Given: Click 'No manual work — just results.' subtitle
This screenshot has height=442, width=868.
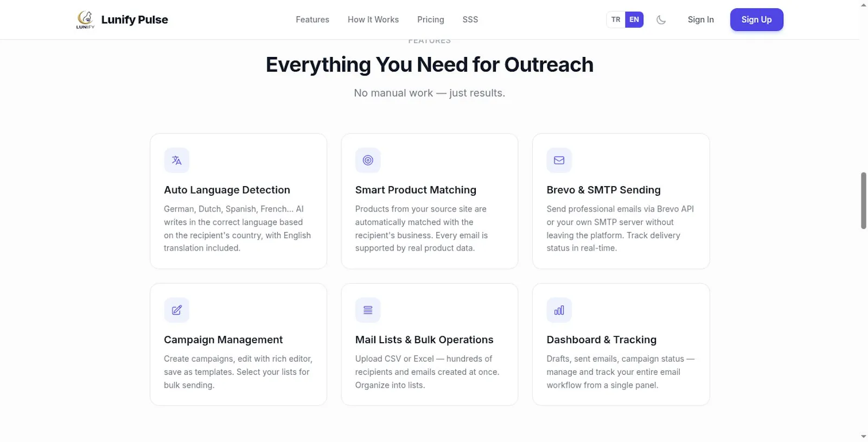Looking at the screenshot, I should coord(430,93).
